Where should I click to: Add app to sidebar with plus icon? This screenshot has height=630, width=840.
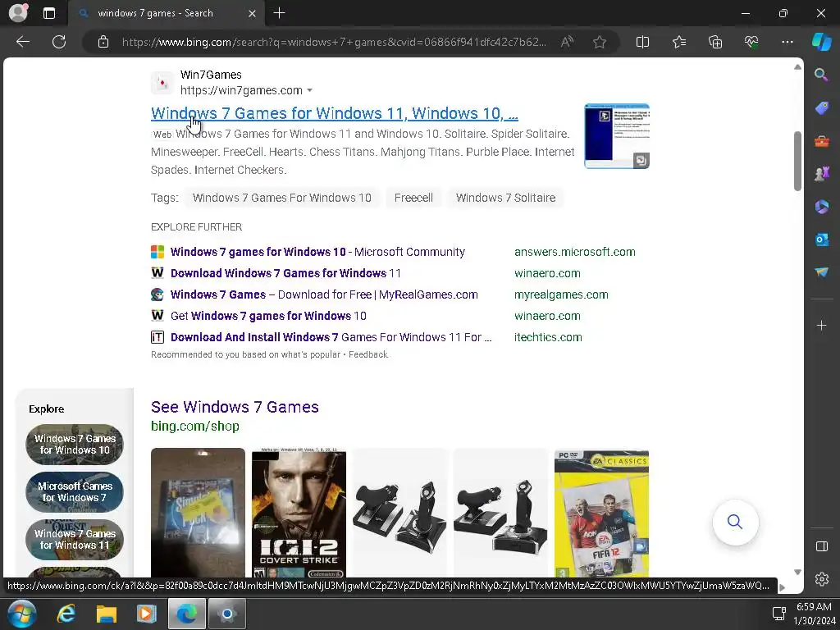tap(821, 325)
